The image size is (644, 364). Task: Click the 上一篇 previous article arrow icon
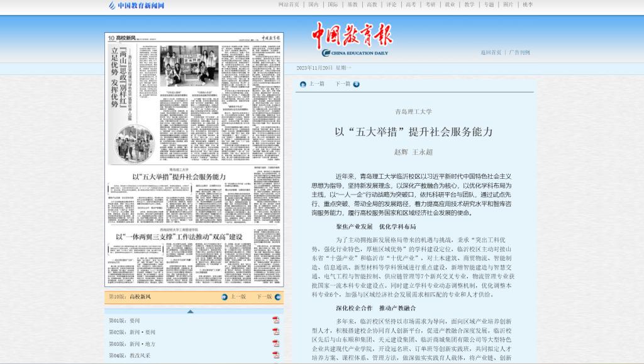pyautogui.click(x=303, y=84)
